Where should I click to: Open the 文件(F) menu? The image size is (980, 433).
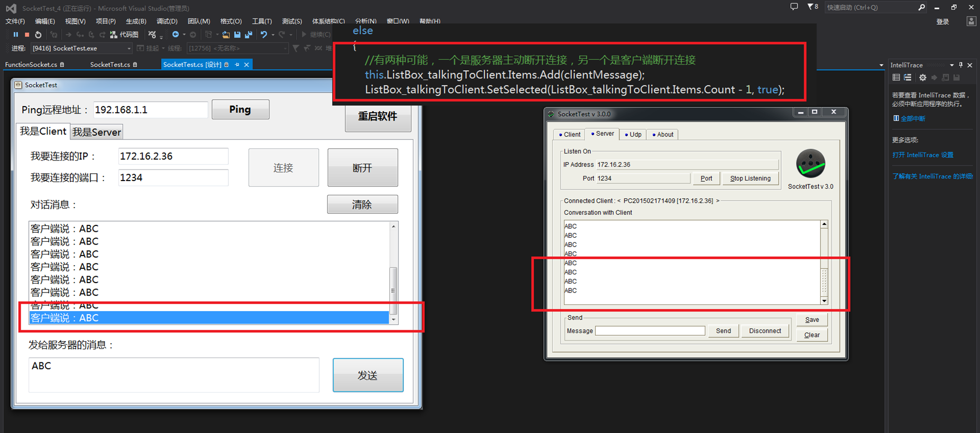[x=15, y=21]
